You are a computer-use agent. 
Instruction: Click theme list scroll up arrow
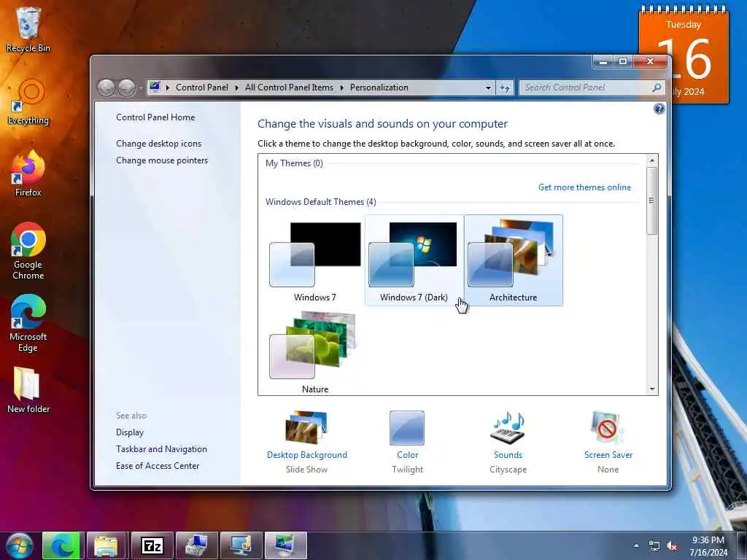(x=652, y=160)
